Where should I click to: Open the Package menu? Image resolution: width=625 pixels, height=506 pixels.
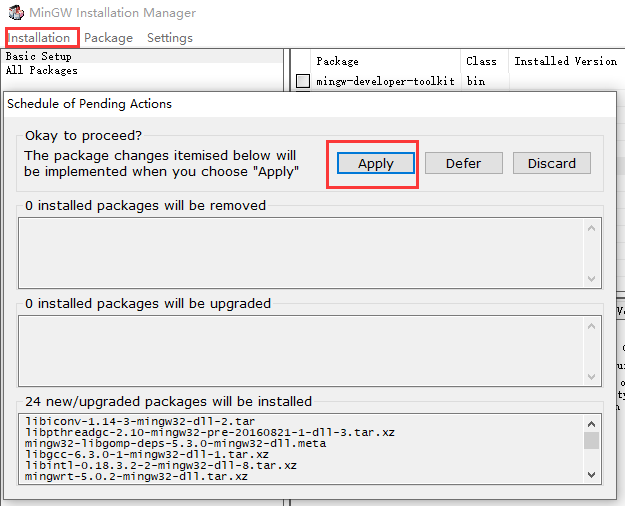click(108, 38)
